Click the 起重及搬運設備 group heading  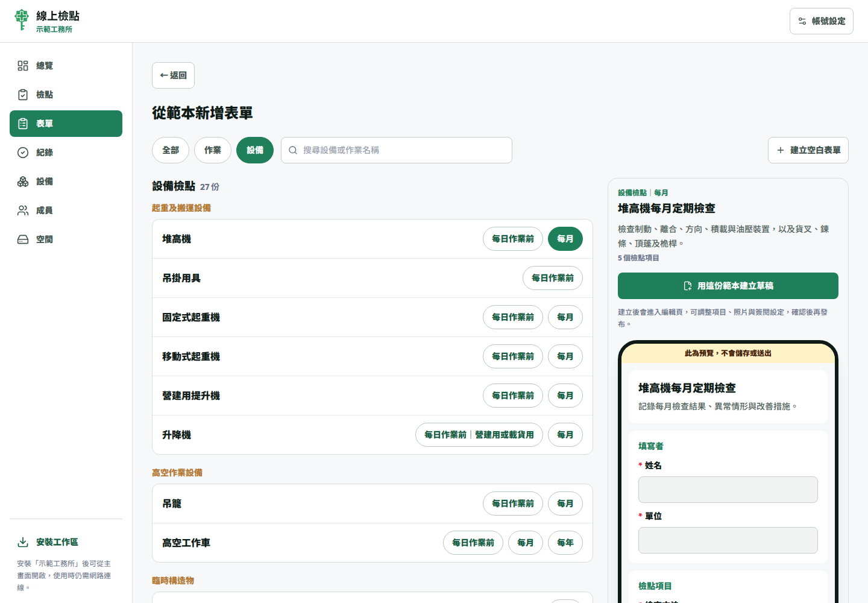[181, 208]
